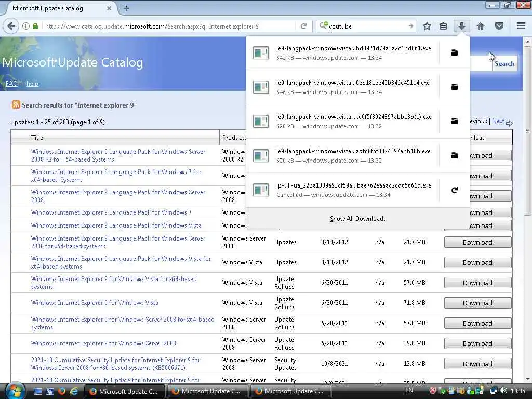Click the page vertical scrollbar thumb

click(527, 130)
